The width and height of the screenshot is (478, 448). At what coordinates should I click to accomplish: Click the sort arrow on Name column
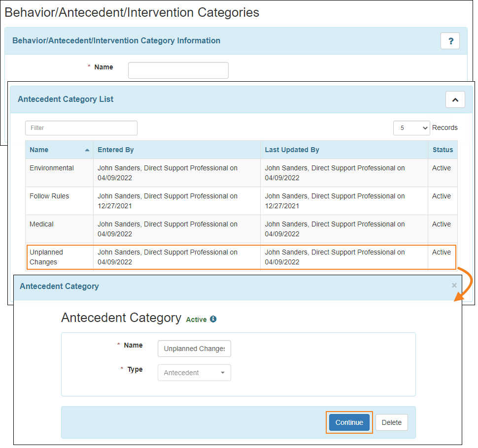pyautogui.click(x=88, y=150)
